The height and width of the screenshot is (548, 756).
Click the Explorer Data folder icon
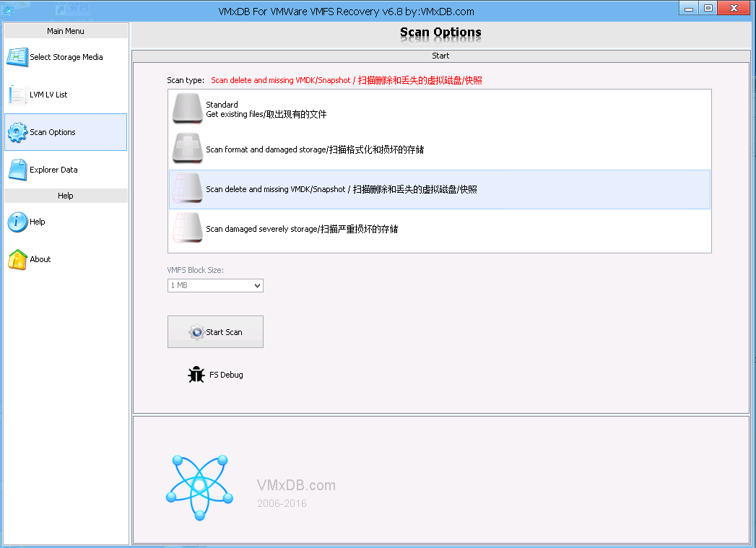pyautogui.click(x=18, y=170)
